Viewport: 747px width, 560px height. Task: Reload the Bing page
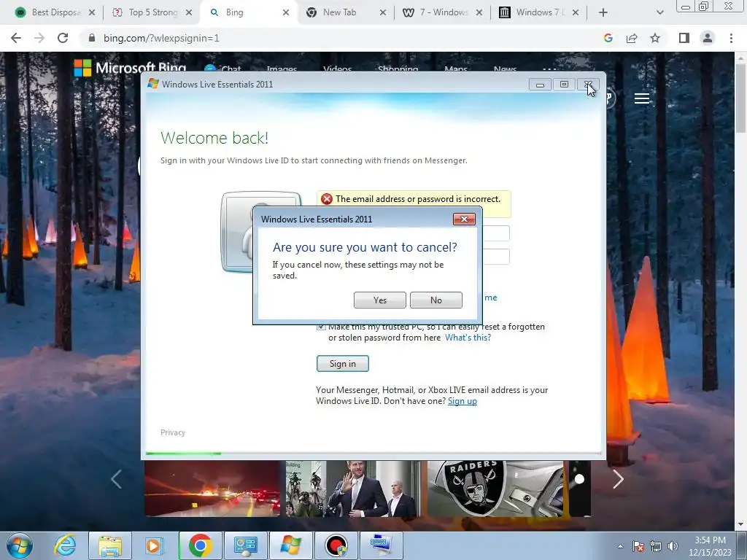(x=63, y=38)
